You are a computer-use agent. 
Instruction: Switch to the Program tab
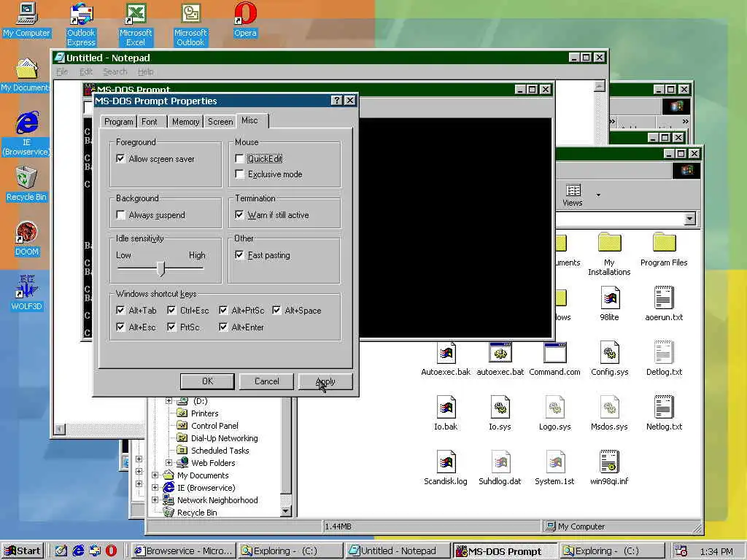coord(119,122)
